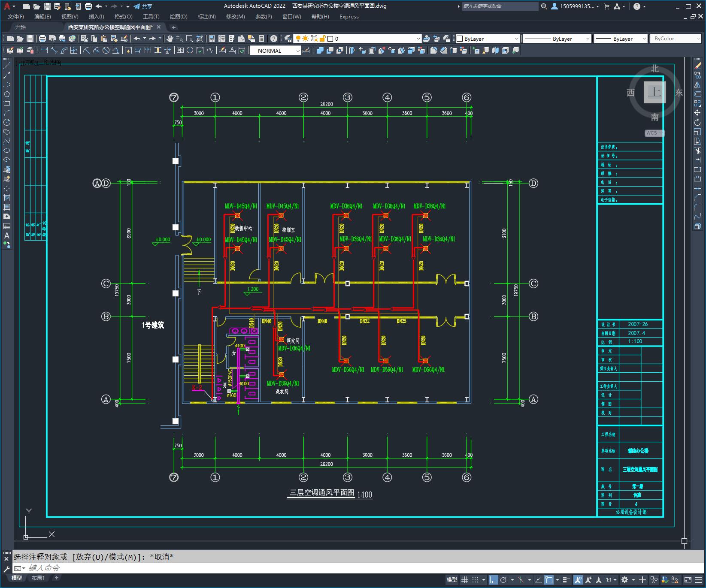Close the 西安某研究所 drawing tab

(159, 27)
